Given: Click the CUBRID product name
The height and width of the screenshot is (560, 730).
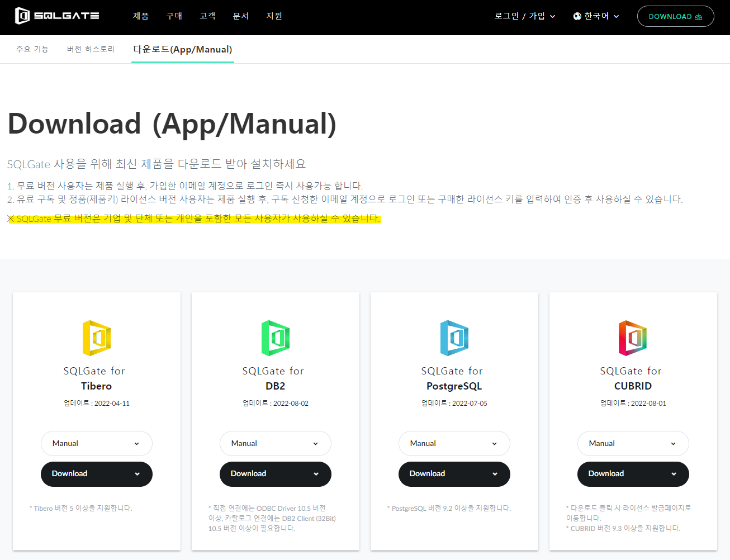Looking at the screenshot, I should pos(633,386).
